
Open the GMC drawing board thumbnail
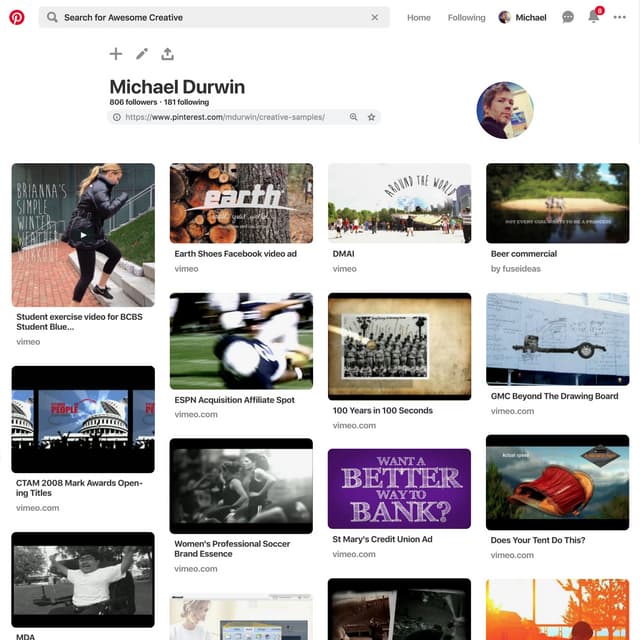pyautogui.click(x=558, y=339)
